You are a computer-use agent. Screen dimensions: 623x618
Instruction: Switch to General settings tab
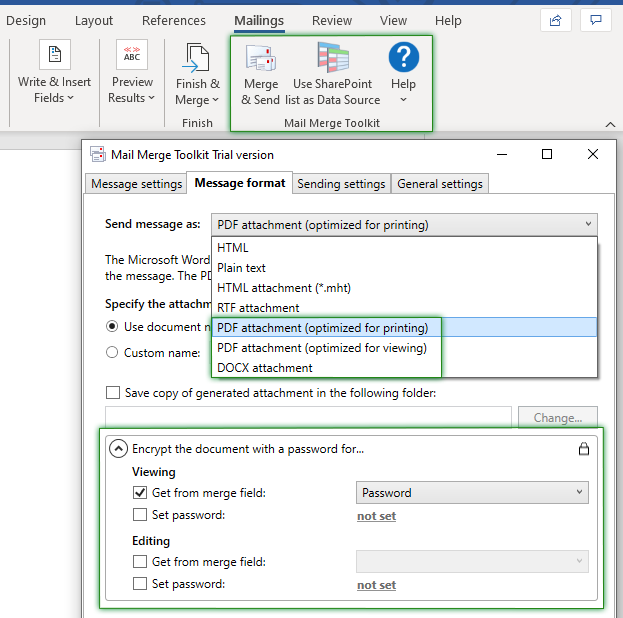coord(440,184)
